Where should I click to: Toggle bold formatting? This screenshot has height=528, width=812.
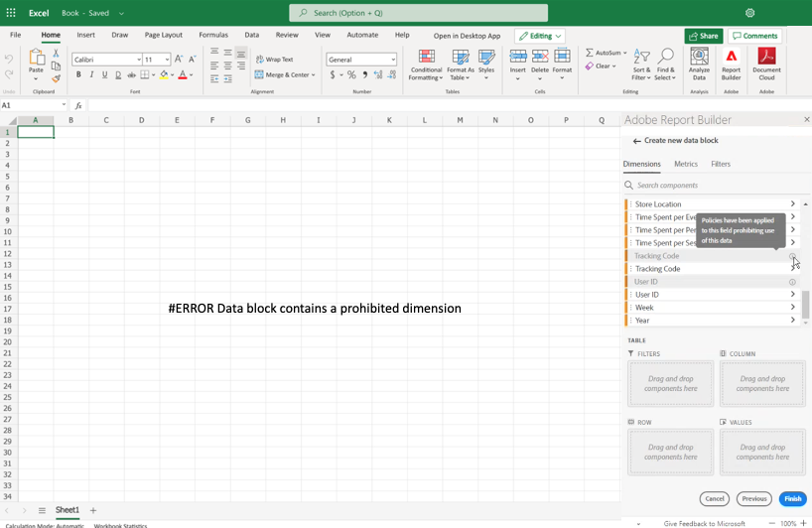(x=78, y=75)
